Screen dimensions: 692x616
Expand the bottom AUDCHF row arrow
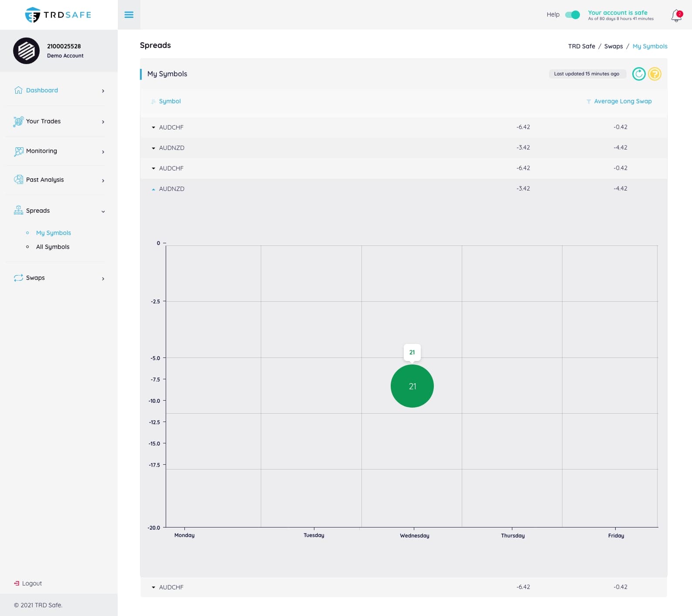click(153, 588)
